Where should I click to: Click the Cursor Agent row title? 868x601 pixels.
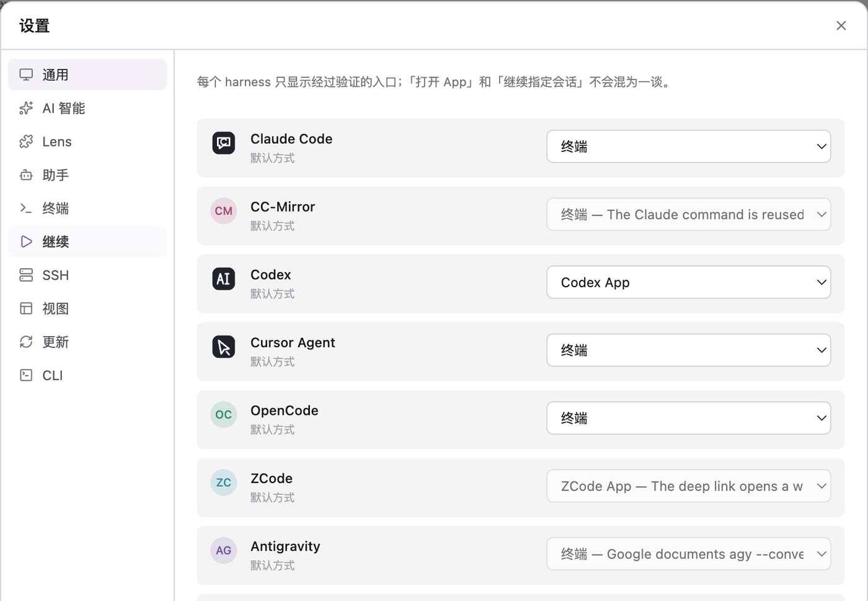click(293, 342)
